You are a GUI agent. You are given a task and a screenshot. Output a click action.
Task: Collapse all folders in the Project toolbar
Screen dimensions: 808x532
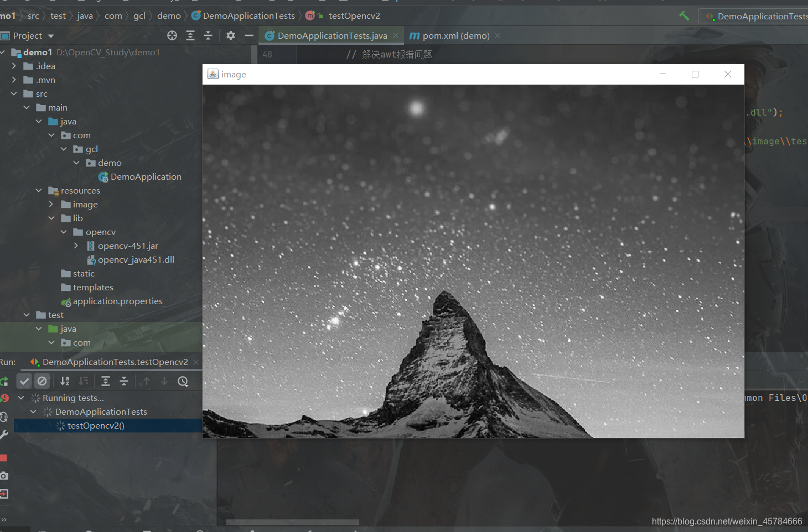208,35
